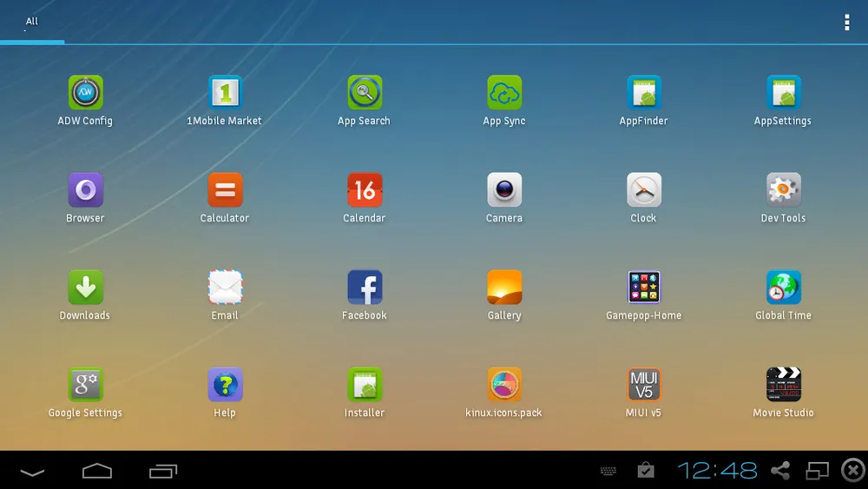
Task: Open recent apps in navigation bar
Action: click(x=163, y=471)
